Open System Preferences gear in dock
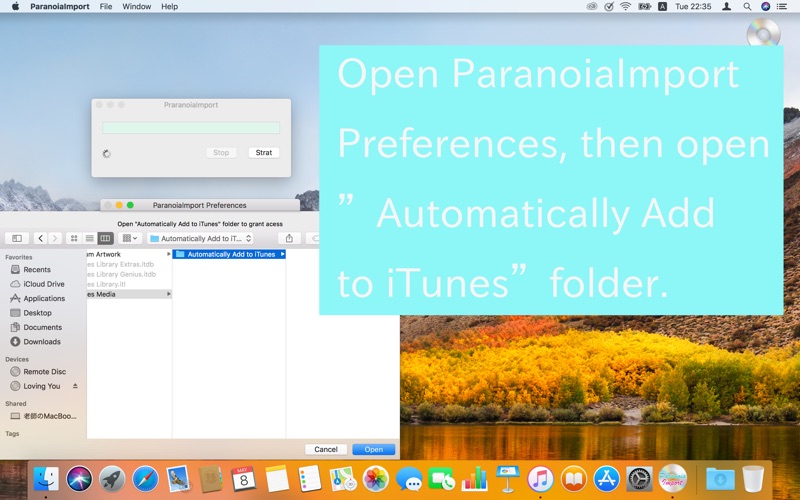 coord(639,480)
